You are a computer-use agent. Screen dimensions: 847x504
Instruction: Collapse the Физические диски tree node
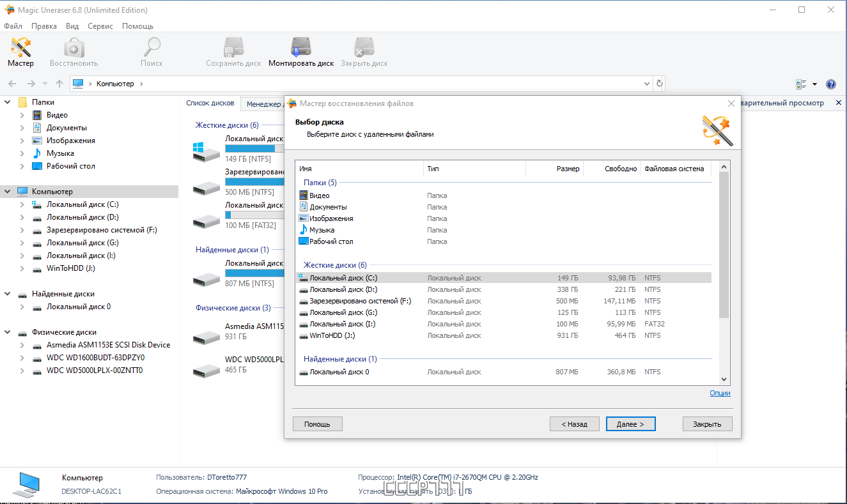(x=8, y=332)
